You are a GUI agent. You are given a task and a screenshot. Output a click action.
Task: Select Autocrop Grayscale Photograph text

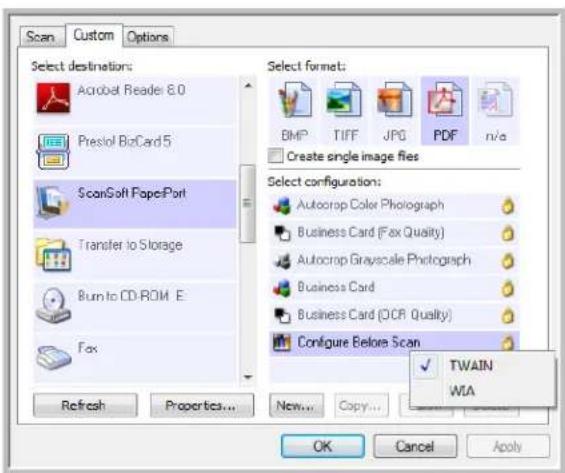coord(384,260)
